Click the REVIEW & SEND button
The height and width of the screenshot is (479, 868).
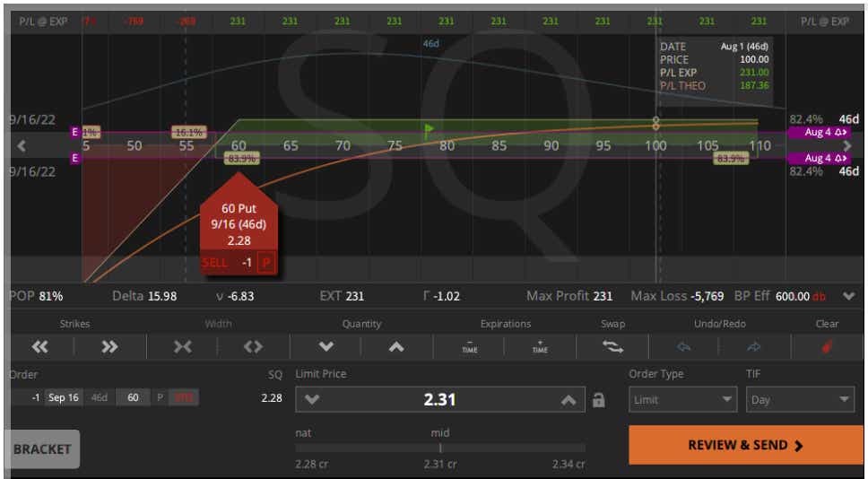pos(746,445)
